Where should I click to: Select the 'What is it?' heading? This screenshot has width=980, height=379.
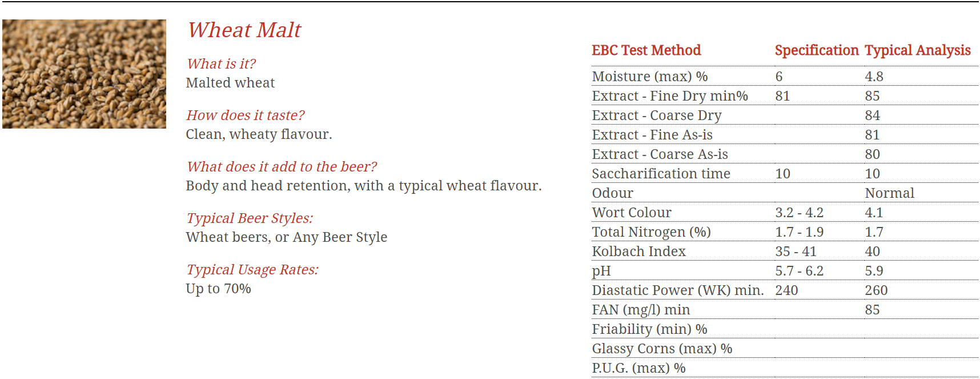tap(221, 63)
